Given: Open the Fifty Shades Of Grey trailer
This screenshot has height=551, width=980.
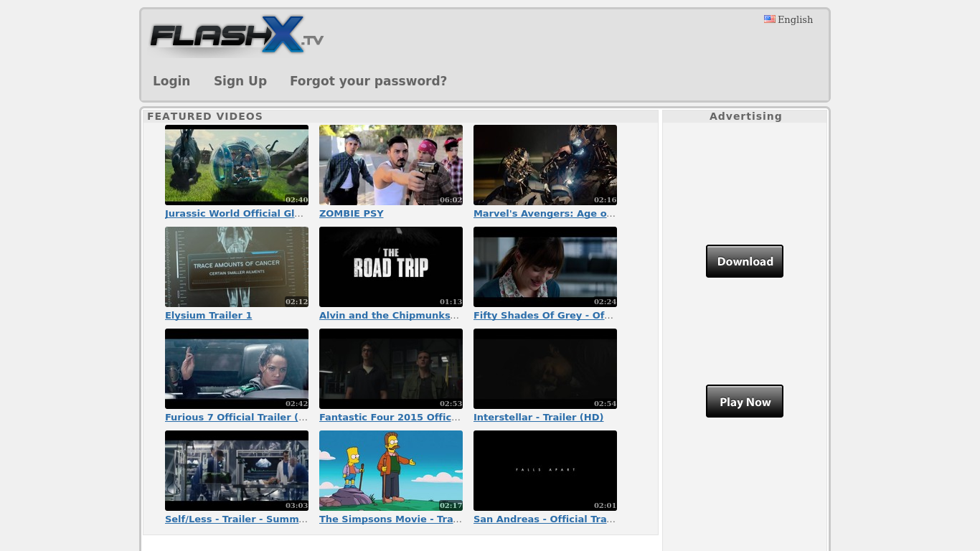Looking at the screenshot, I should click(x=543, y=315).
